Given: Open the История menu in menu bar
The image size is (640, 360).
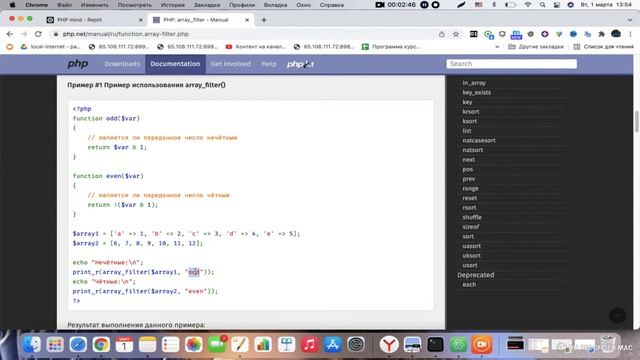Looking at the screenshot, I should (173, 5).
